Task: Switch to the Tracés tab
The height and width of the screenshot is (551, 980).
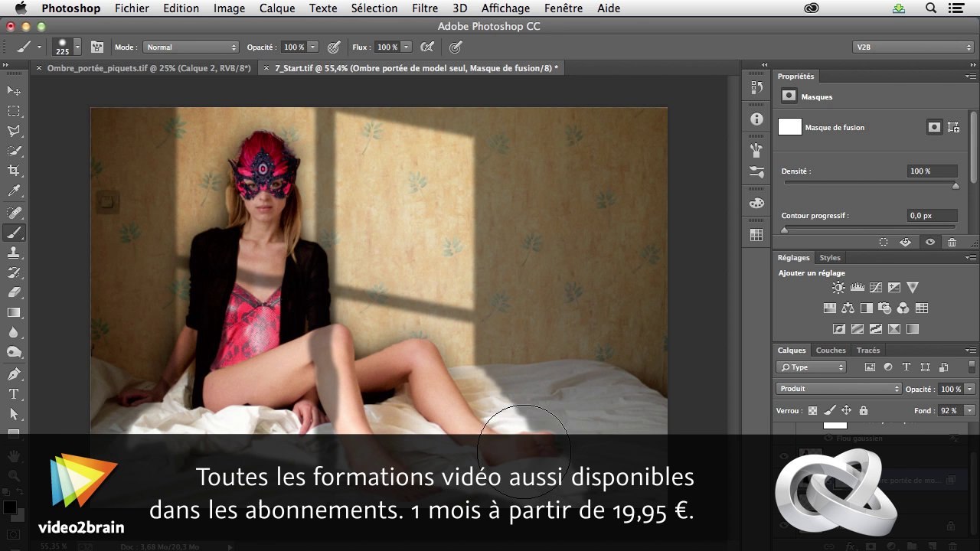Action: (x=868, y=350)
